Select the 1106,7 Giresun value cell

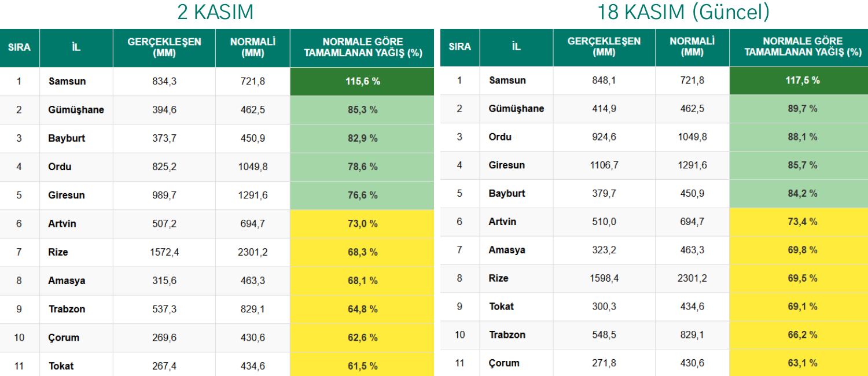coord(604,165)
